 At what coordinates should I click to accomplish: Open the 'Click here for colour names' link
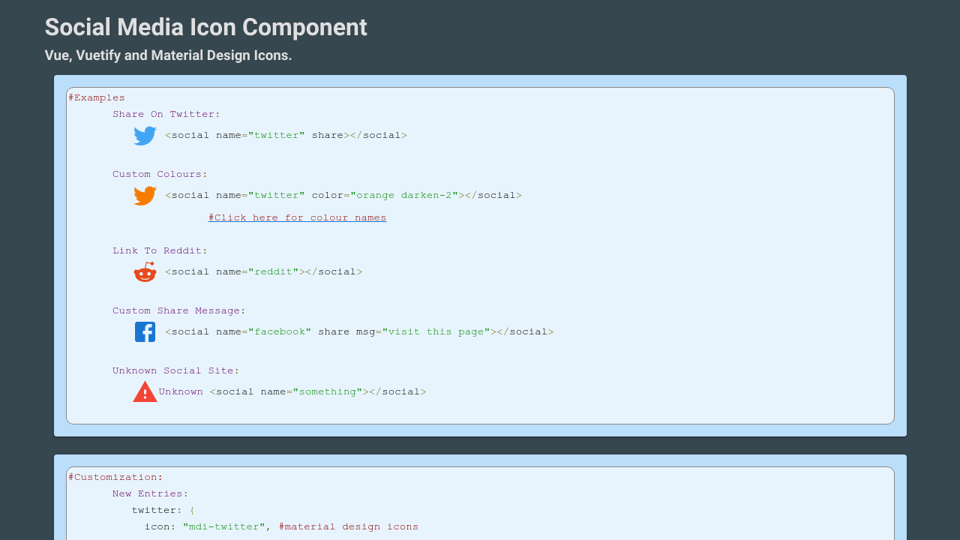tap(297, 218)
